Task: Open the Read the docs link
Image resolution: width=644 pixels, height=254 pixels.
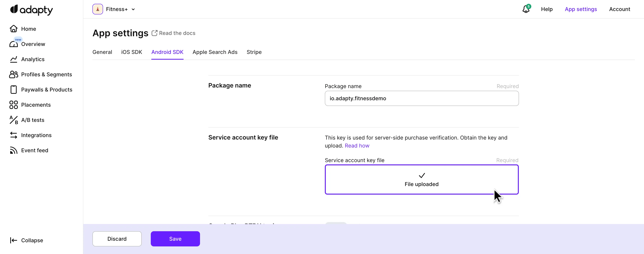Action: click(x=174, y=33)
